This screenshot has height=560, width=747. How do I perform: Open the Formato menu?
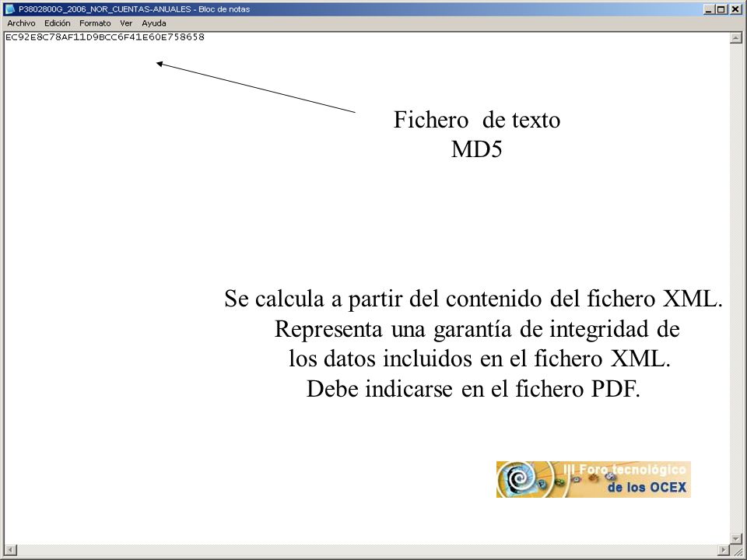[x=95, y=23]
